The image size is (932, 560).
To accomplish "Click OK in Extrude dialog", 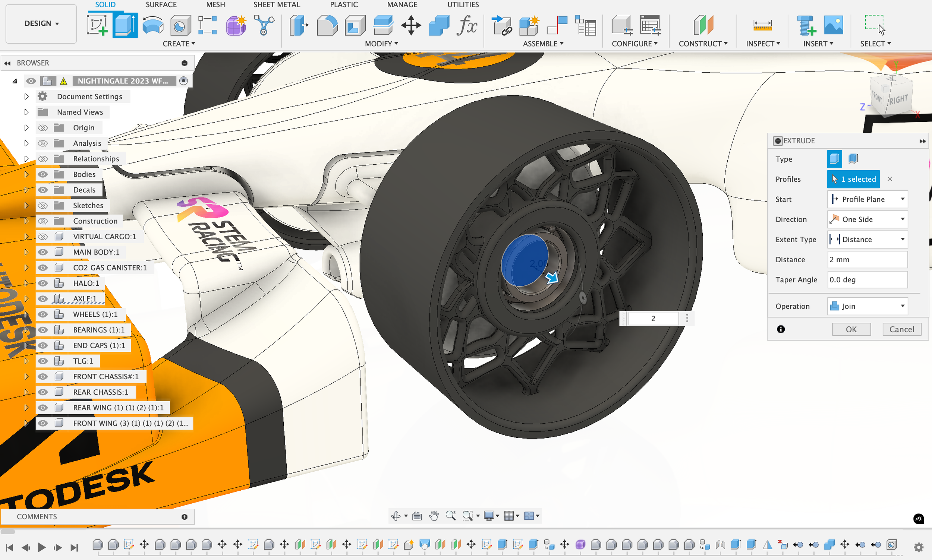I will click(851, 329).
